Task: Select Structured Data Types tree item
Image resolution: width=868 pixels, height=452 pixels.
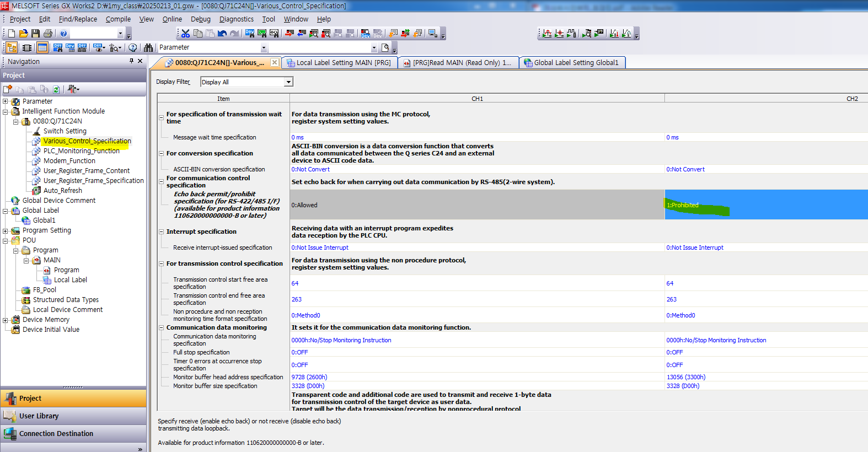Action: 66,300
